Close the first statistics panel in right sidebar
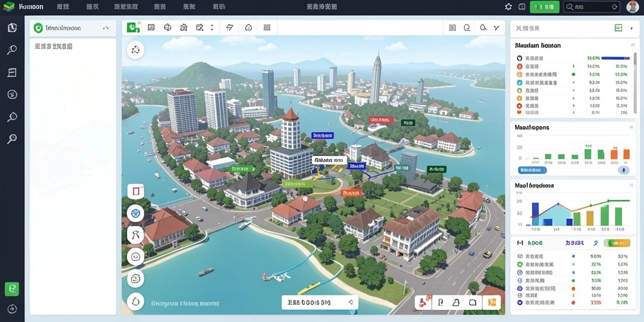The height and width of the screenshot is (322, 644). coord(633,45)
